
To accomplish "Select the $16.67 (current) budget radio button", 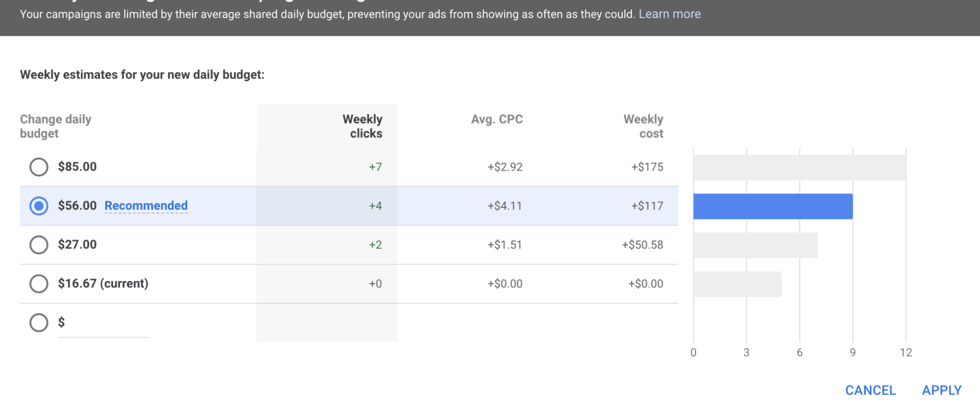I will 39,283.
